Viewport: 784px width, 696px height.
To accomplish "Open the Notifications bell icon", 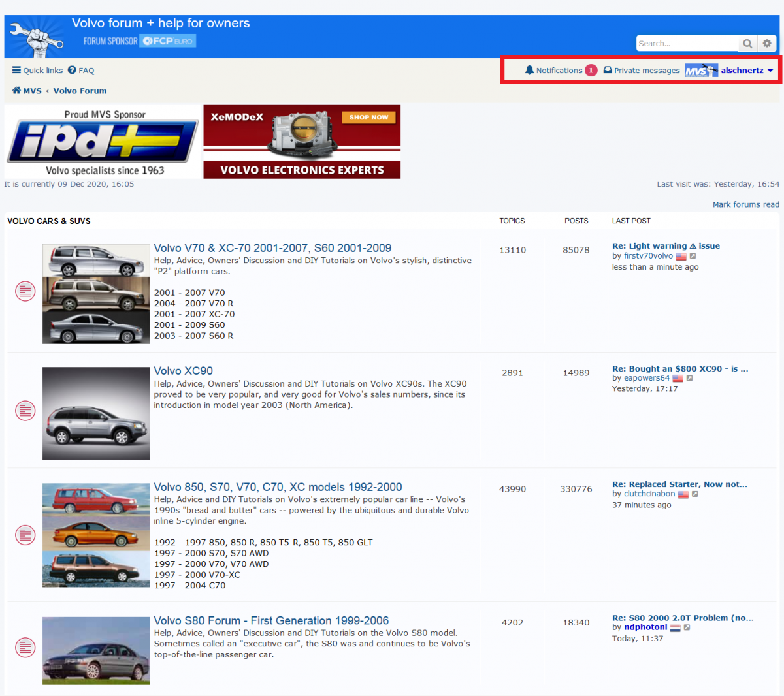I will point(529,70).
